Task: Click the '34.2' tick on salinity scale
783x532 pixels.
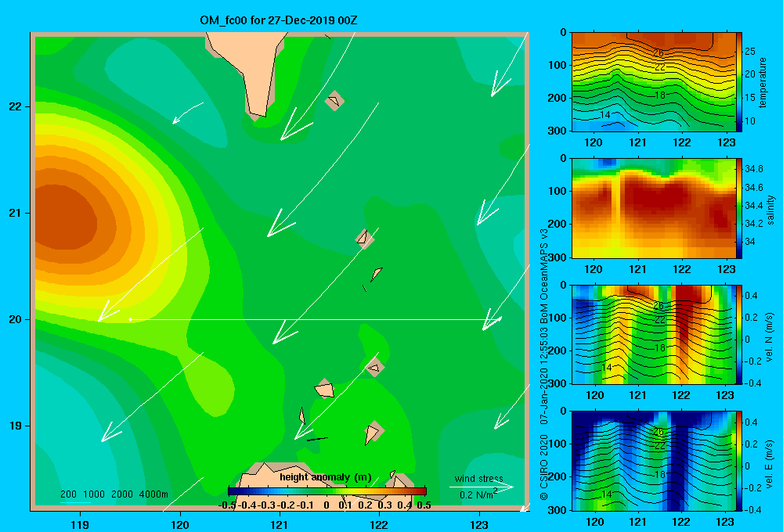Action: (x=753, y=224)
